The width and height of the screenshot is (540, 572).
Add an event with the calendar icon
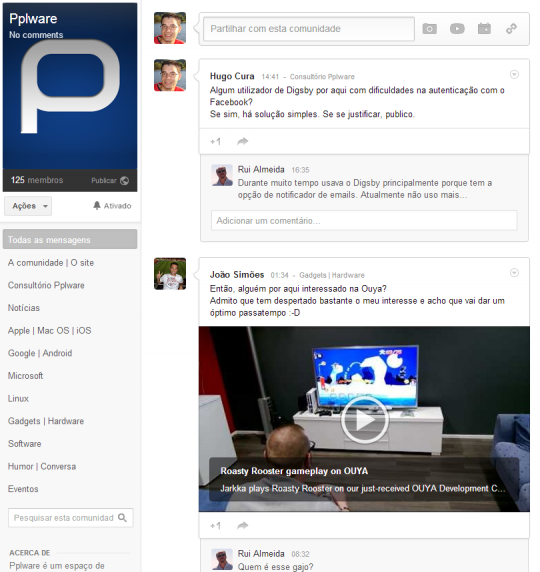click(484, 28)
